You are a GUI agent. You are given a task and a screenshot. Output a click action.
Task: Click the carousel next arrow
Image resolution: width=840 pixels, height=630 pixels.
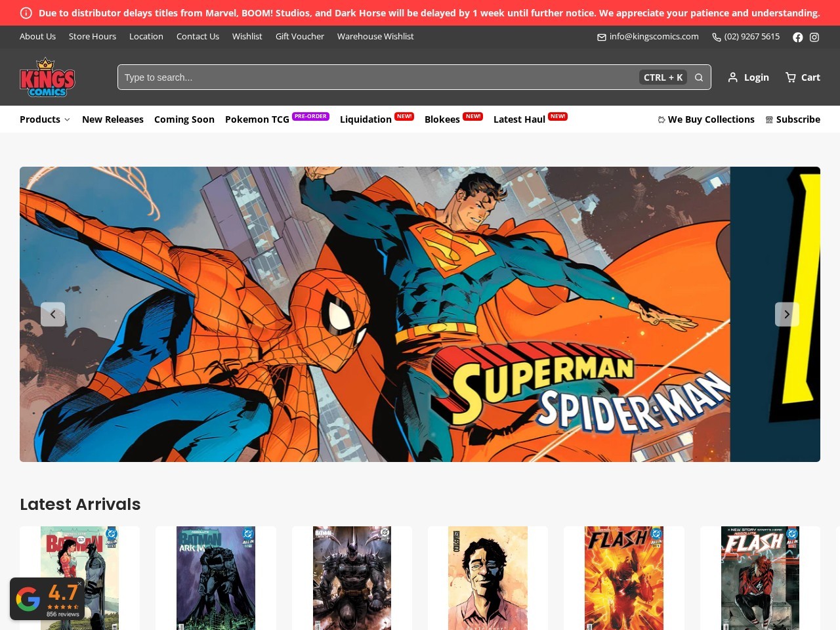coord(787,314)
